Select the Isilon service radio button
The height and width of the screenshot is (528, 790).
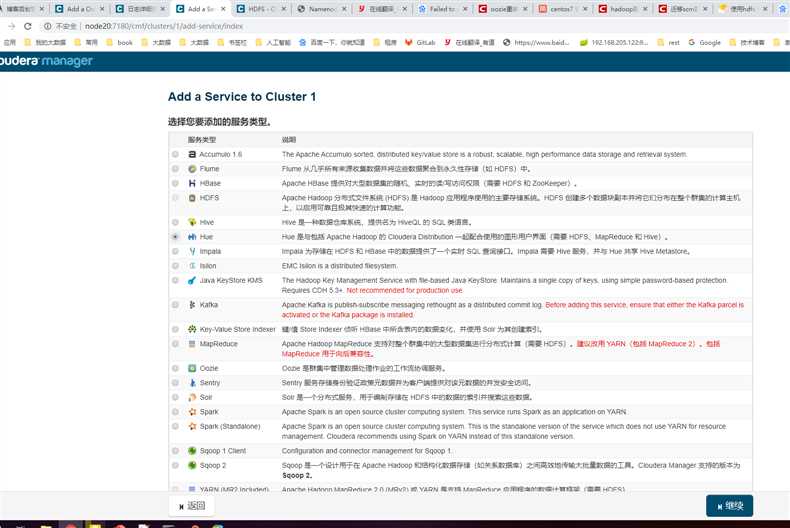[x=175, y=266]
